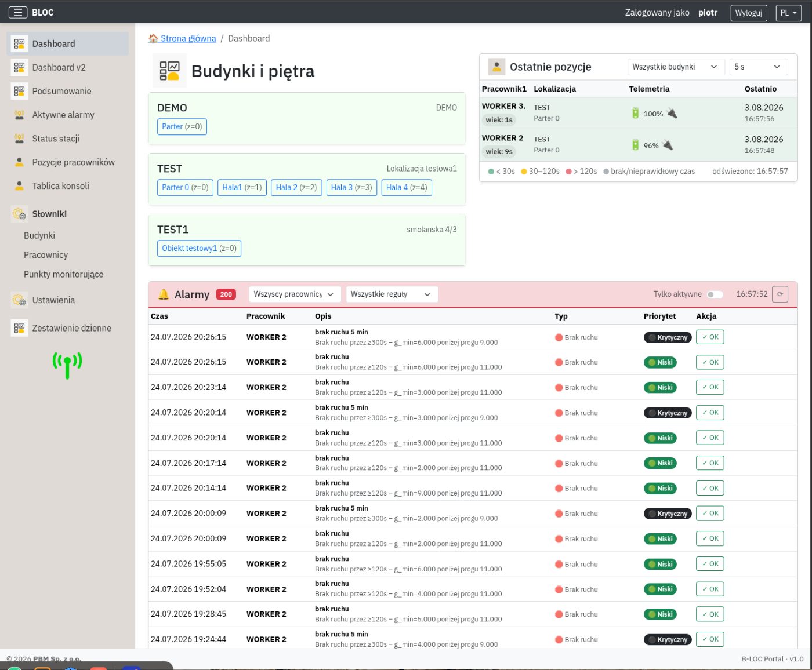Click the Krytyczny badge on 20:26:15 alarm
Viewport: 812px width, 670px height.
click(668, 337)
